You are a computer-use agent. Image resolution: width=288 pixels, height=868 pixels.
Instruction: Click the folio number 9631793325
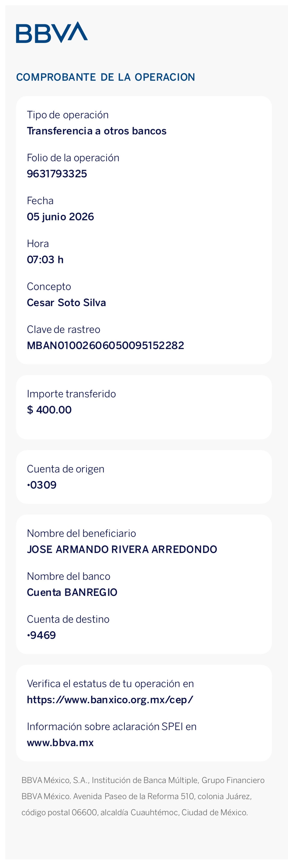[57, 174]
